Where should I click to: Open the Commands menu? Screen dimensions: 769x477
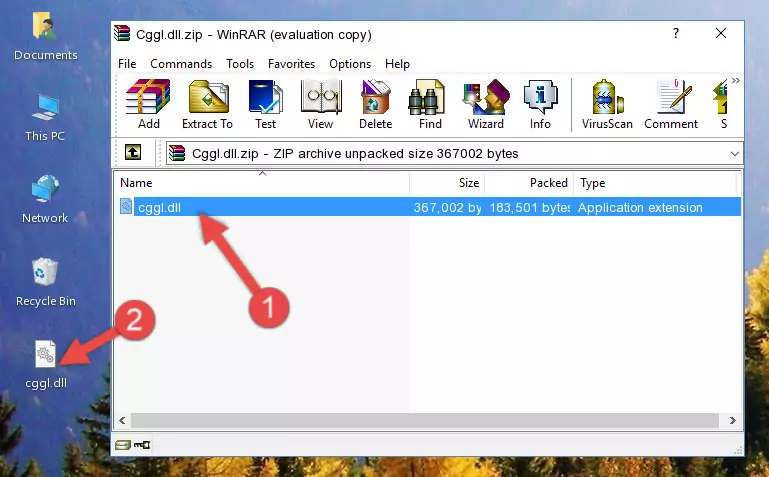click(181, 64)
